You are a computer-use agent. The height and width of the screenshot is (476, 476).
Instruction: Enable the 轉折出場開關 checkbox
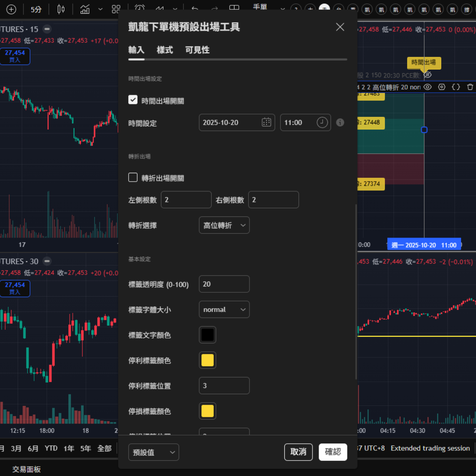(x=133, y=178)
